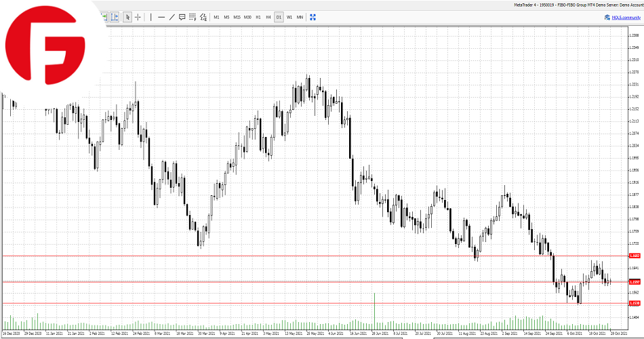Click the 1.1682 red price level label
644x339 pixels.
[635, 256]
